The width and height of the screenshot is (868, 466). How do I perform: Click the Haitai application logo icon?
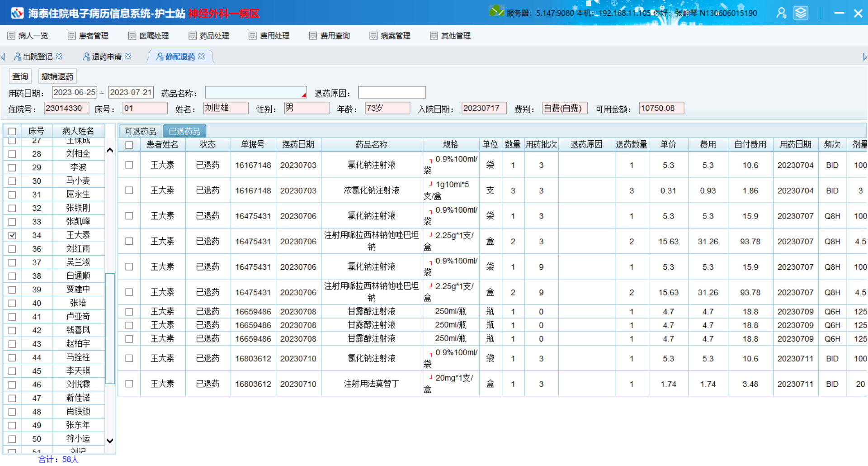17,13
